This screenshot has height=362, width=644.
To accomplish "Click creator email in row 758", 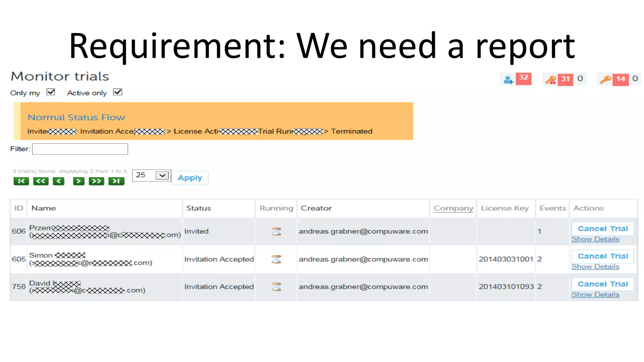I will 363,287.
